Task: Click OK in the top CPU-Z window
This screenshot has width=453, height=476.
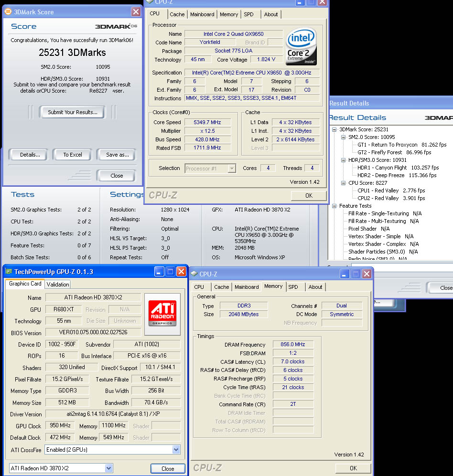Action: click(x=309, y=195)
